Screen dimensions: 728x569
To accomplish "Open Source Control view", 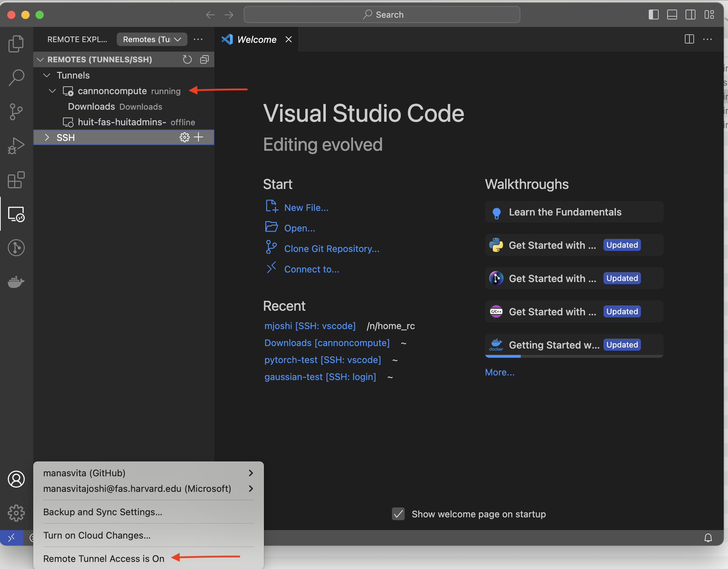I will 16,112.
